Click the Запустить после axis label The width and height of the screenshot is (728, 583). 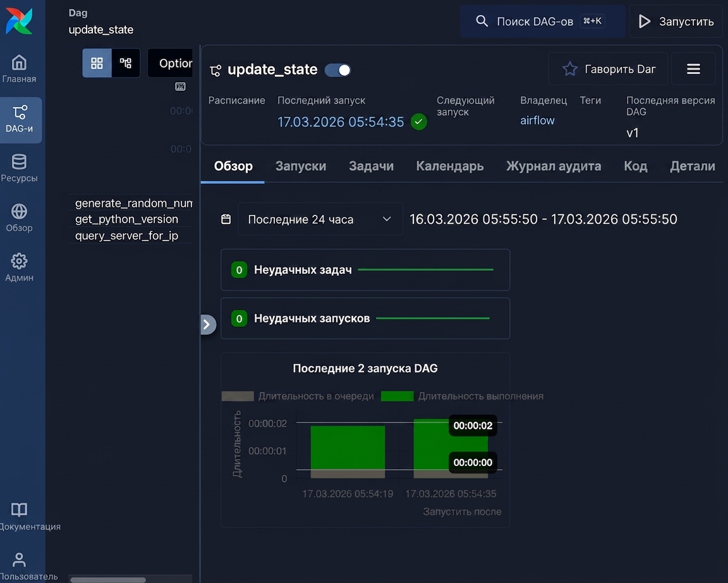click(462, 512)
